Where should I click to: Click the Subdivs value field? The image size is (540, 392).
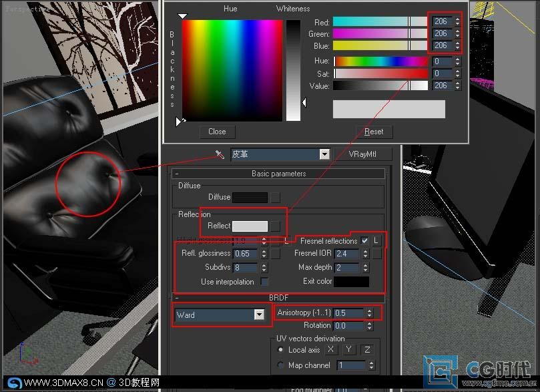(x=245, y=268)
